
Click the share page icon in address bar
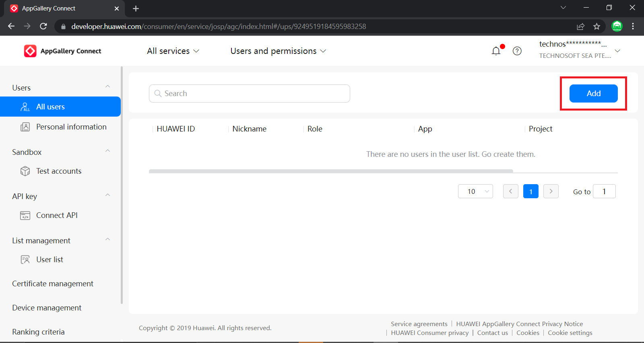click(x=580, y=27)
